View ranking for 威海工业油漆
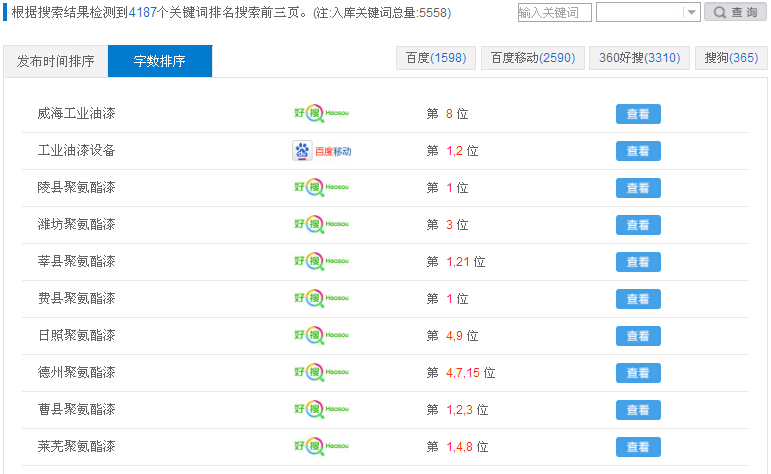The width and height of the screenshot is (771, 474). [x=638, y=114]
